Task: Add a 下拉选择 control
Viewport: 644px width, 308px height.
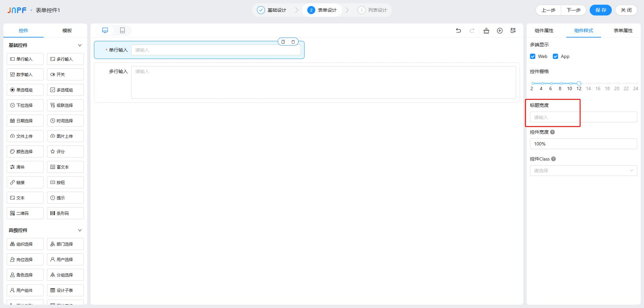Action: tap(25, 105)
